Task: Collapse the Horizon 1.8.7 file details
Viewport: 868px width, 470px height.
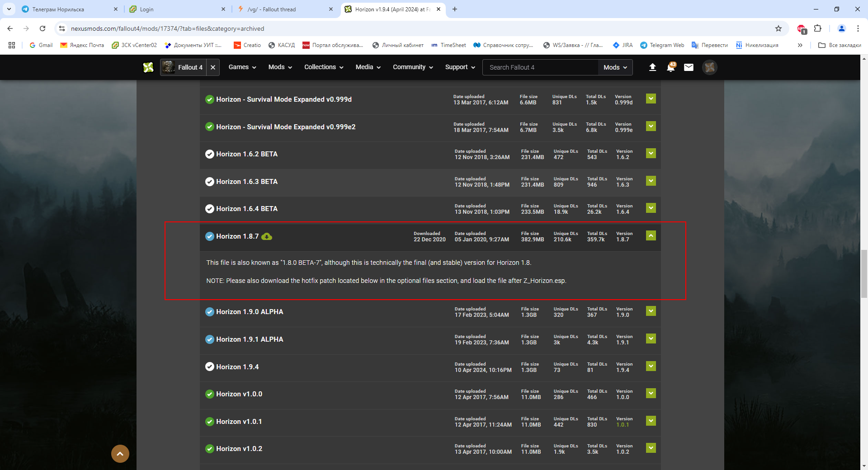Action: click(x=651, y=235)
